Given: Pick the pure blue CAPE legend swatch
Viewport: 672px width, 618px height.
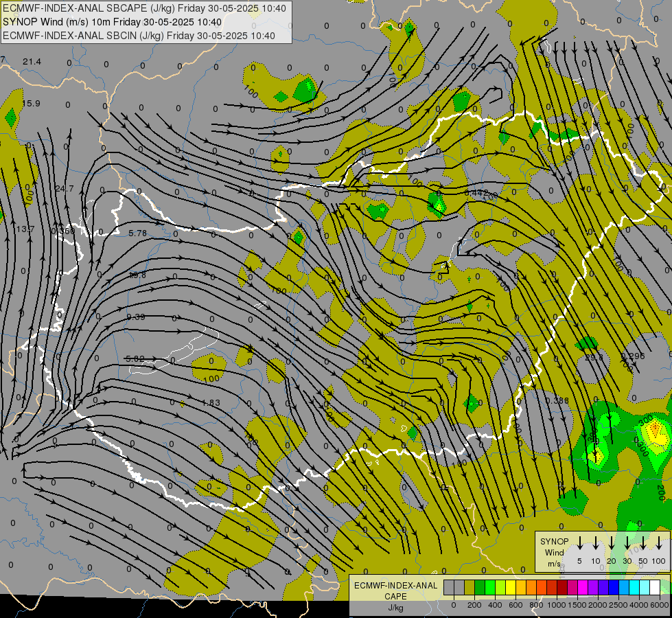Looking at the screenshot, I should (x=614, y=587).
